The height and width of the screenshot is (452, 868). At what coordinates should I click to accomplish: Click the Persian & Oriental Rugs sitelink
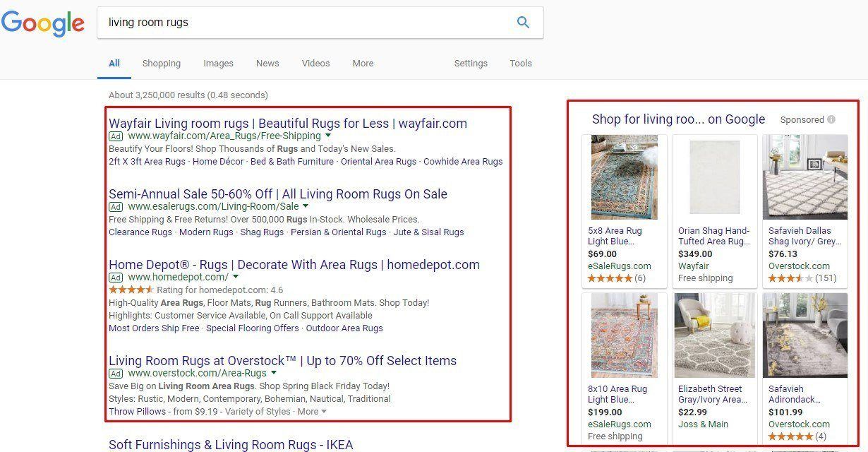click(x=339, y=232)
